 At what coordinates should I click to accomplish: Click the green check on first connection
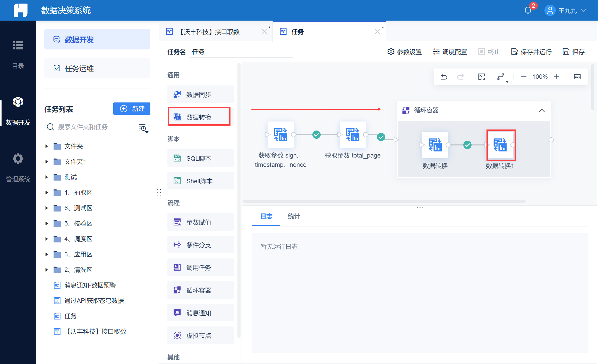[x=317, y=135]
